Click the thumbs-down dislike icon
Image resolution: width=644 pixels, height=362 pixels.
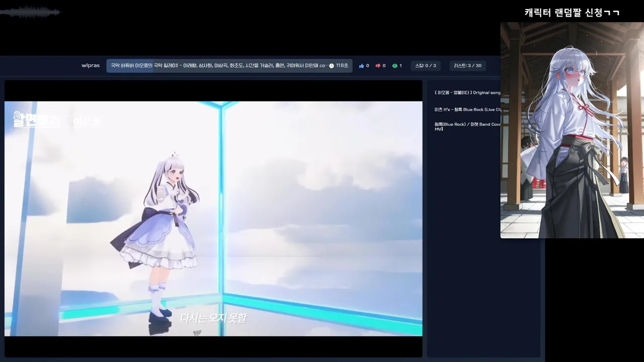point(378,66)
